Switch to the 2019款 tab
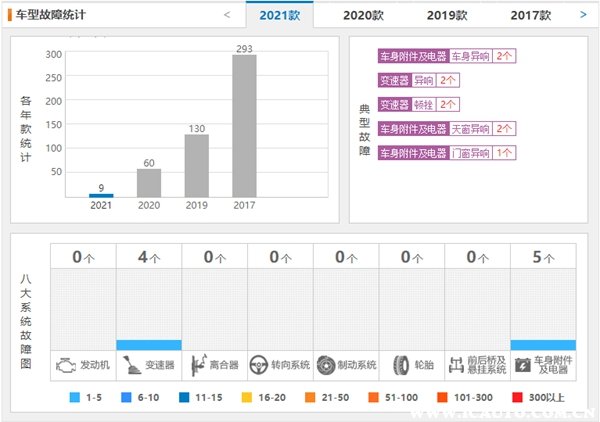The height and width of the screenshot is (422, 600). [x=446, y=16]
